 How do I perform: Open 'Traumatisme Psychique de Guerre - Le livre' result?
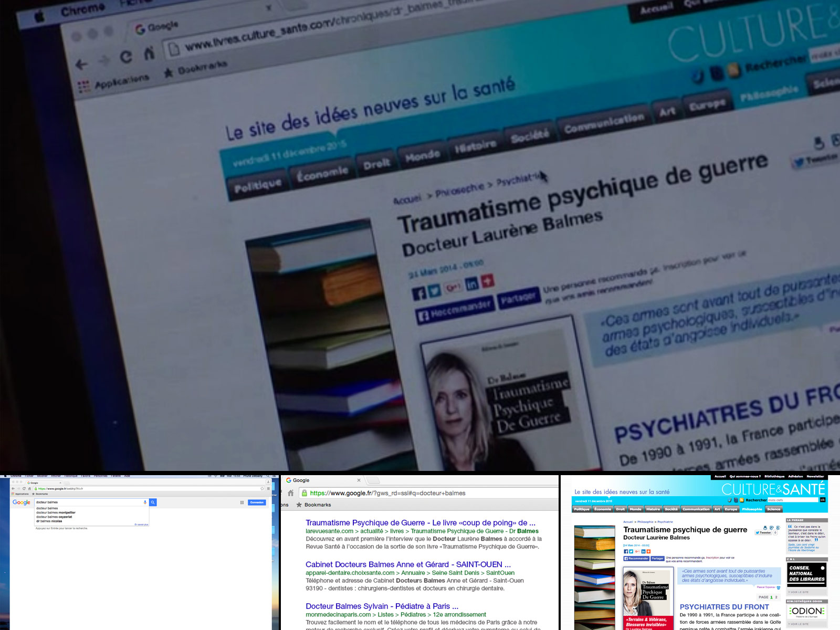pyautogui.click(x=421, y=523)
